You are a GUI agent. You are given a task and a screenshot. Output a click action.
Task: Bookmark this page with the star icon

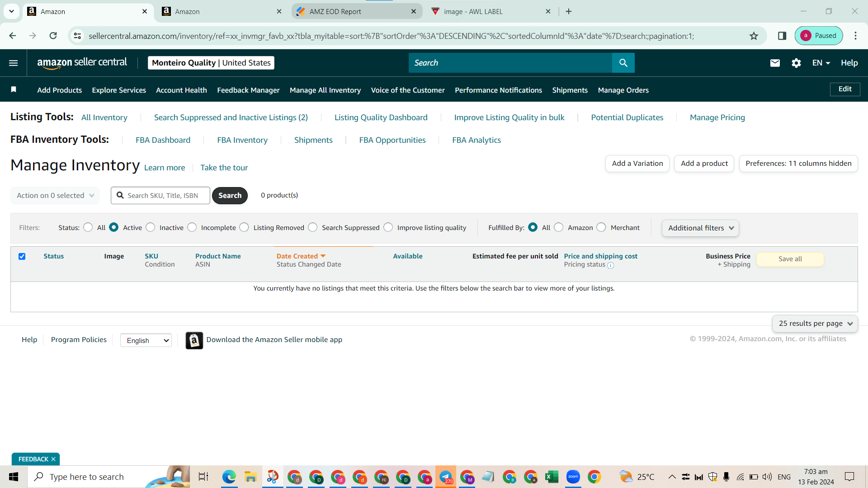tap(754, 36)
